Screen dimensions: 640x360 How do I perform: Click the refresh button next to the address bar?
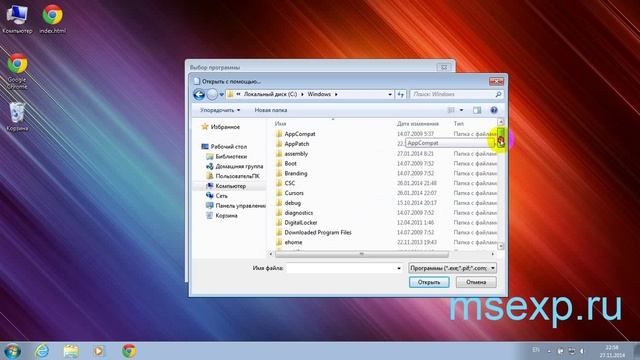click(x=401, y=94)
